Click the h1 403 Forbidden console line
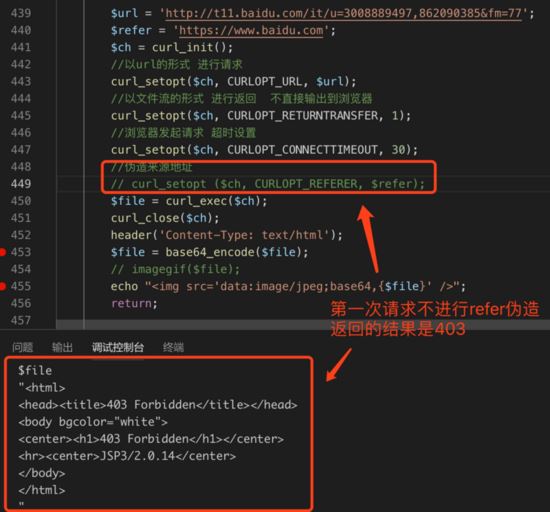This screenshot has width=550, height=512. coord(151,439)
